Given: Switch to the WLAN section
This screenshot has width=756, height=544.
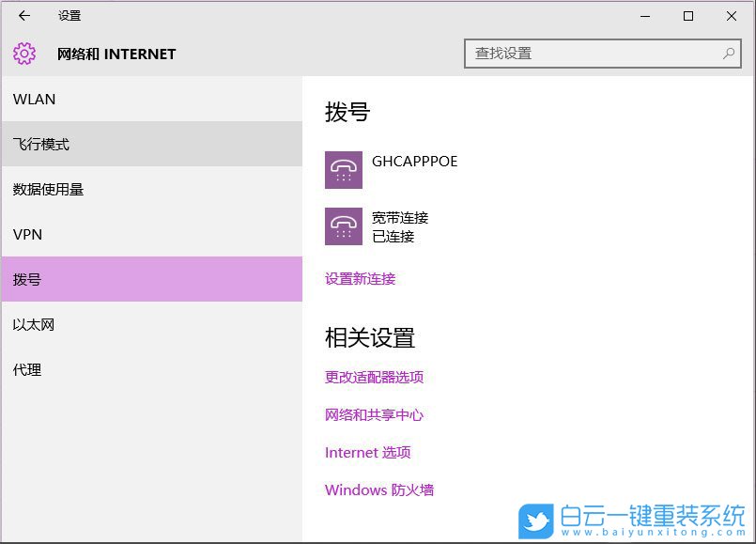Looking at the screenshot, I should point(35,99).
